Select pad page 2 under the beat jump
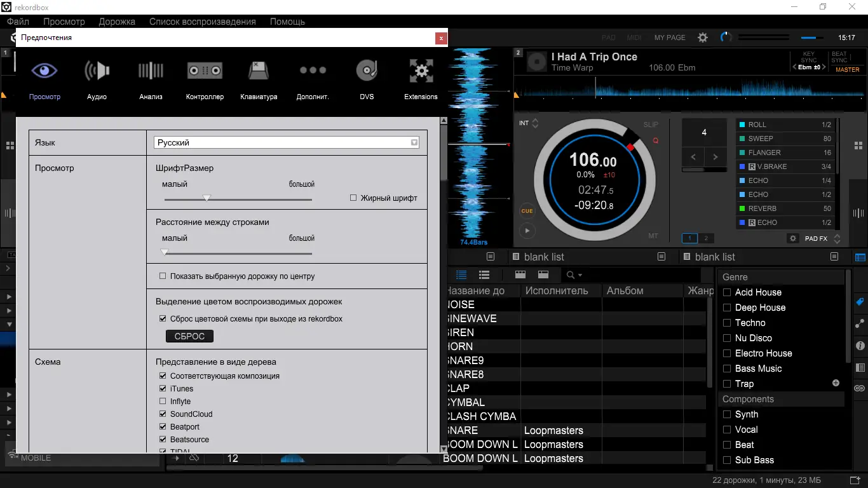This screenshot has width=868, height=488. click(x=706, y=238)
